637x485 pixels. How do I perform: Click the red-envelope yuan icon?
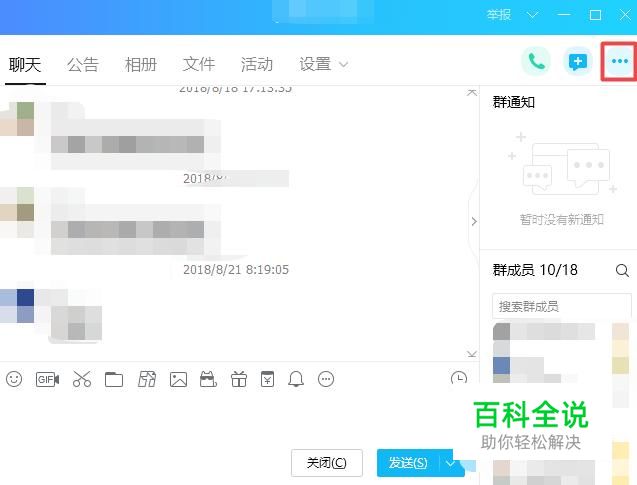point(267,379)
